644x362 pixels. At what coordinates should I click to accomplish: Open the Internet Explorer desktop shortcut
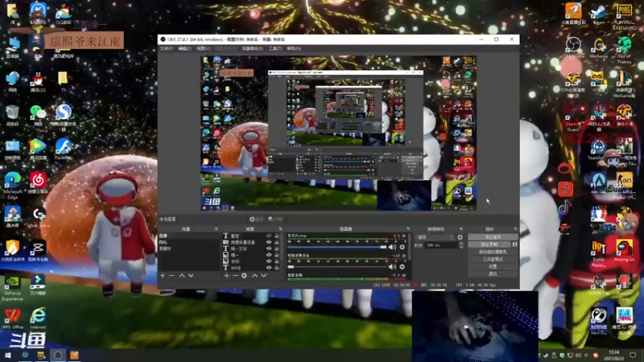[38, 319]
